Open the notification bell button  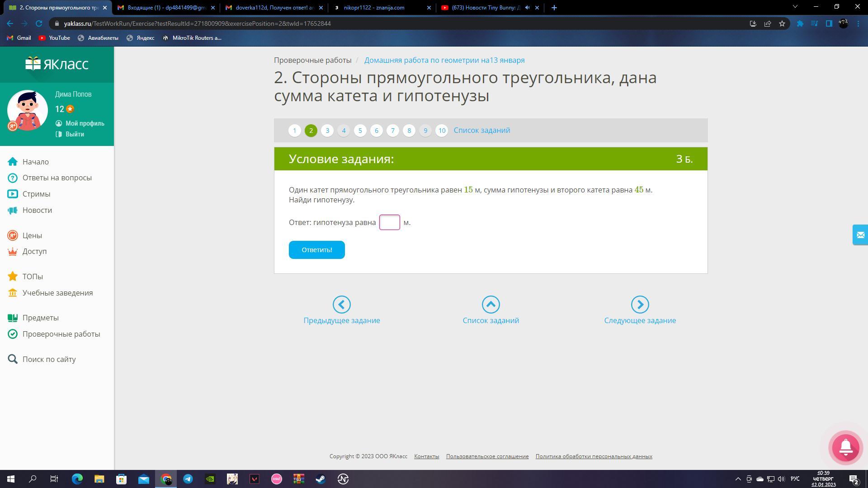[x=846, y=447]
